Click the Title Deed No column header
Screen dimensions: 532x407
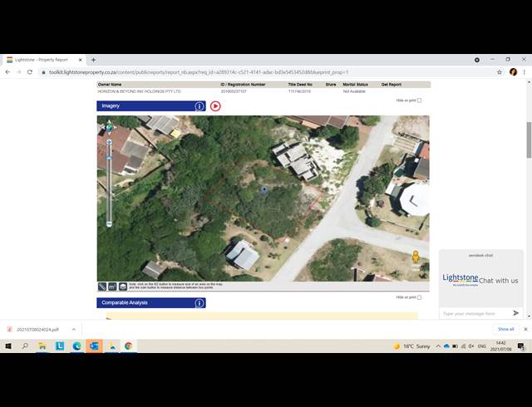(x=300, y=85)
